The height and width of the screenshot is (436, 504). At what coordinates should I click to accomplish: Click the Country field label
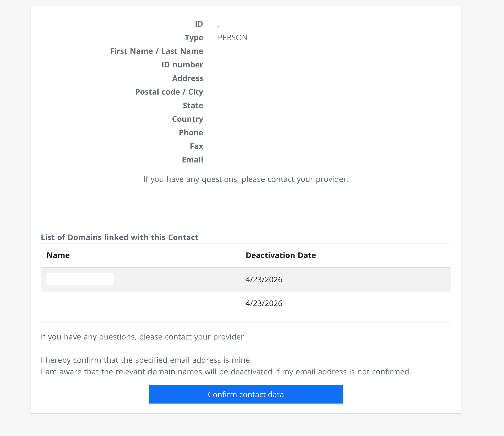(x=187, y=119)
